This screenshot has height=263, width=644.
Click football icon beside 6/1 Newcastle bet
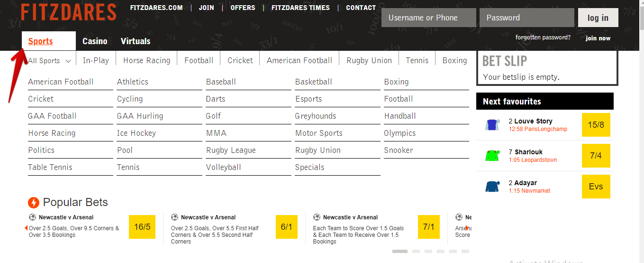click(x=174, y=217)
